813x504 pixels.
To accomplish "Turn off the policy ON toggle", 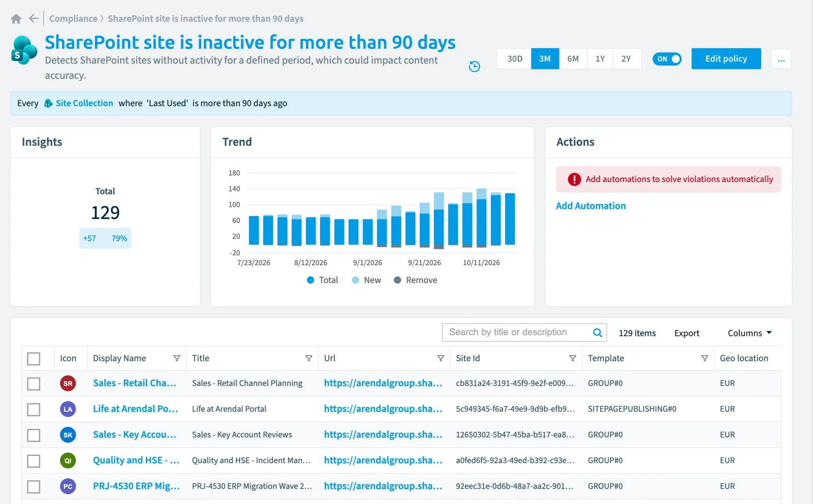I will [667, 59].
